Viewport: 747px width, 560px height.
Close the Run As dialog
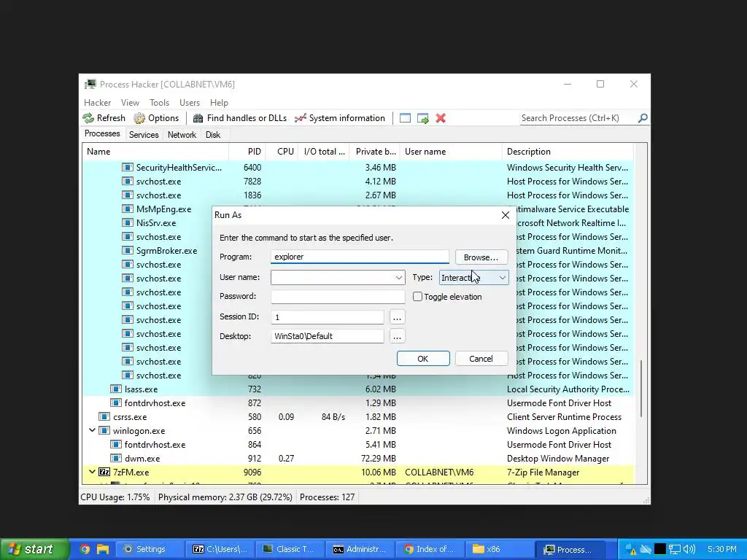(506, 215)
